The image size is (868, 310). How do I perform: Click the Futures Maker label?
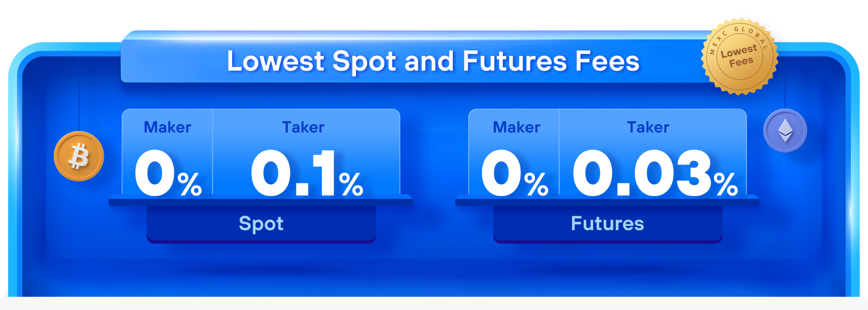click(x=517, y=127)
